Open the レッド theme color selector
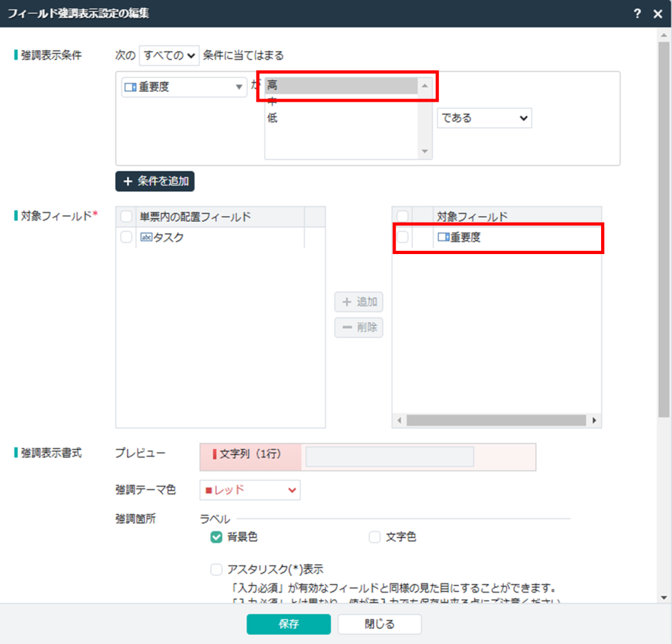Screen dimensions: 672x644 pyautogui.click(x=249, y=490)
